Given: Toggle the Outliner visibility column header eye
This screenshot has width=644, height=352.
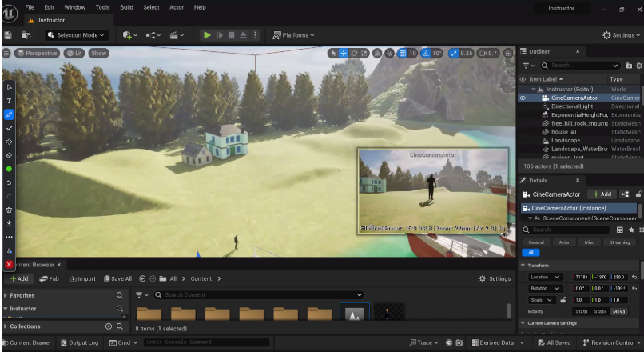Looking at the screenshot, I should (x=523, y=79).
